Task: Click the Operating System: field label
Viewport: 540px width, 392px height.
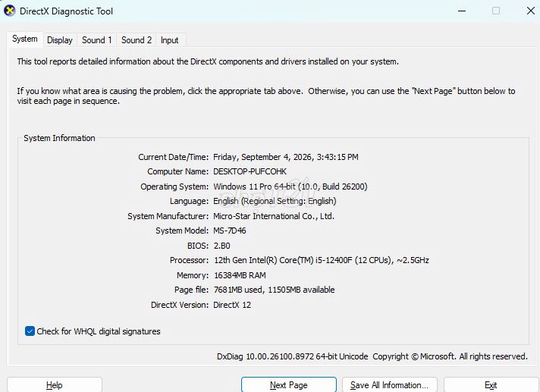Action: (174, 187)
